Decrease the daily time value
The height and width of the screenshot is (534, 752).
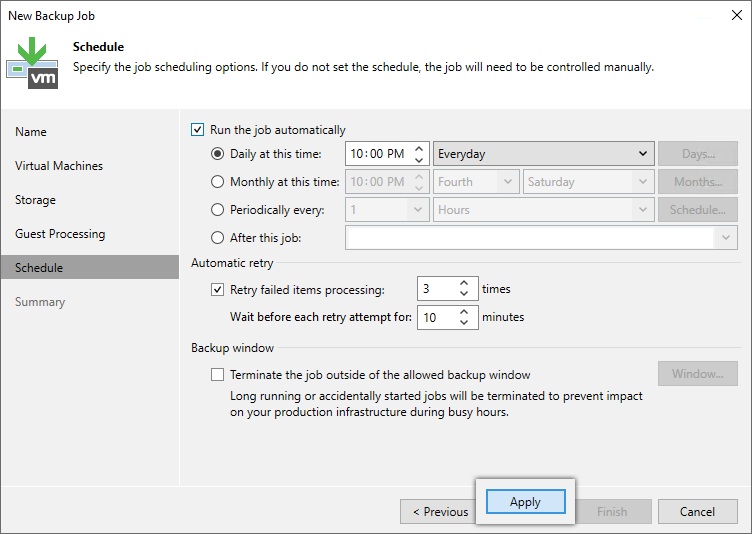419,159
